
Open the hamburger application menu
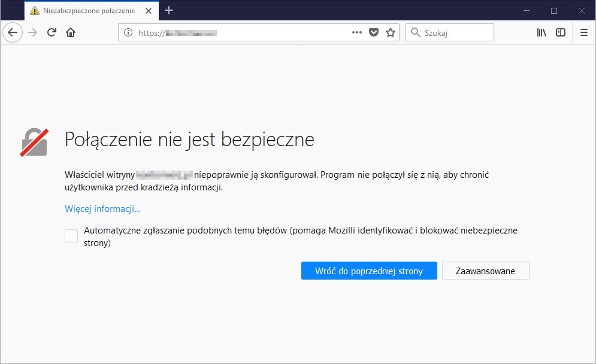(584, 32)
